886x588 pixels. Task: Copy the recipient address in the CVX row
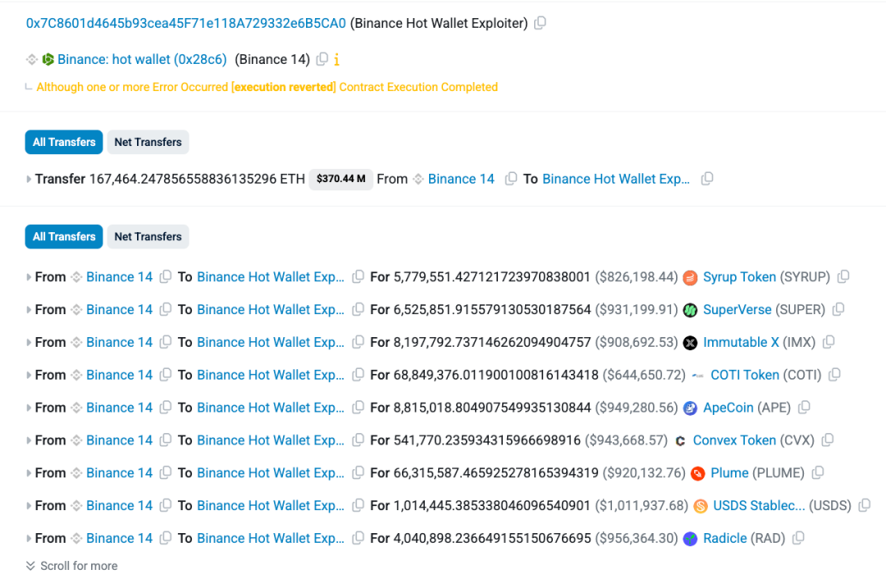tap(358, 440)
